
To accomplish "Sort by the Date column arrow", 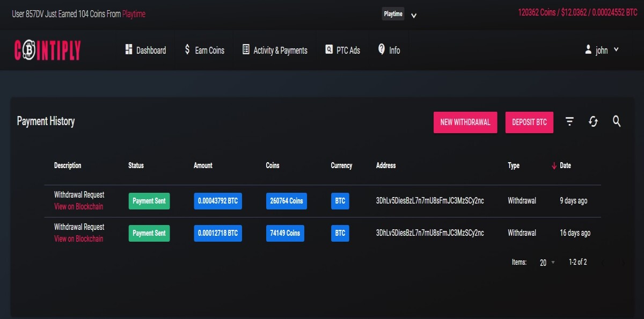I will click(554, 166).
